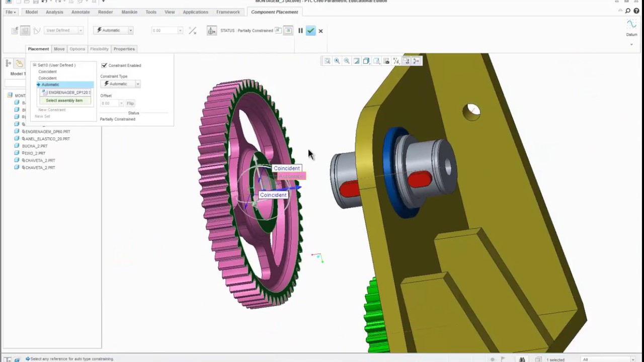This screenshot has width=644, height=362.
Task: Open the User Defined connection type dropdown
Action: (x=80, y=31)
